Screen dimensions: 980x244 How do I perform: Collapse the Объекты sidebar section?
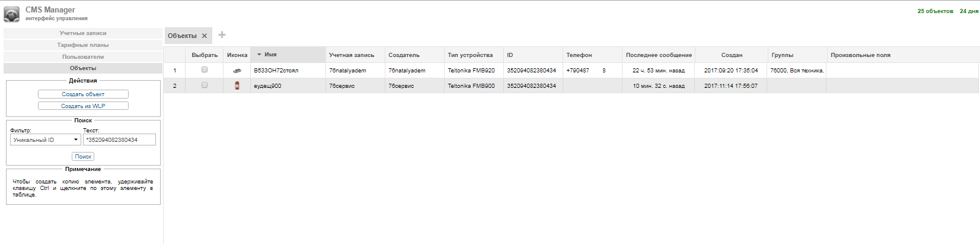[x=83, y=68]
